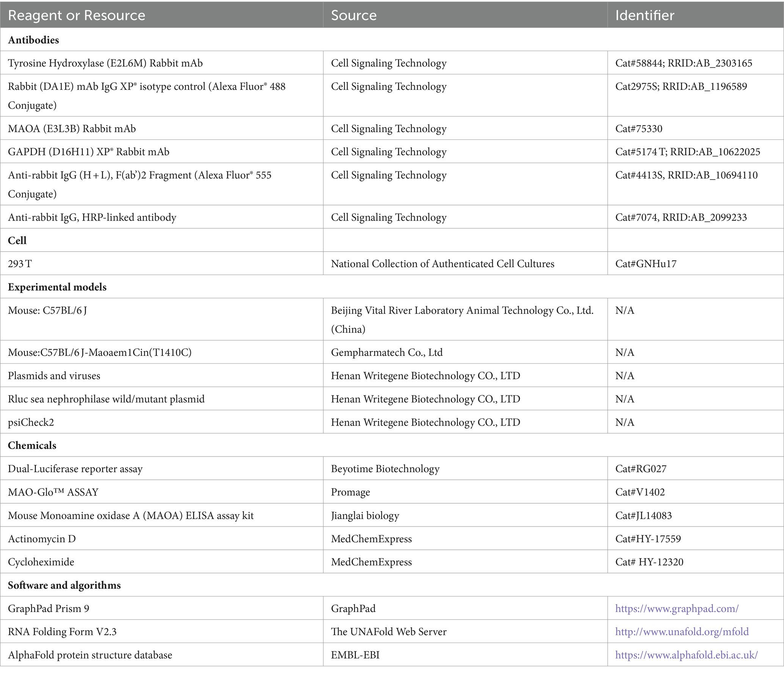Select the 'Experimental models' section heading
This screenshot has height=673, width=784.
click(57, 287)
